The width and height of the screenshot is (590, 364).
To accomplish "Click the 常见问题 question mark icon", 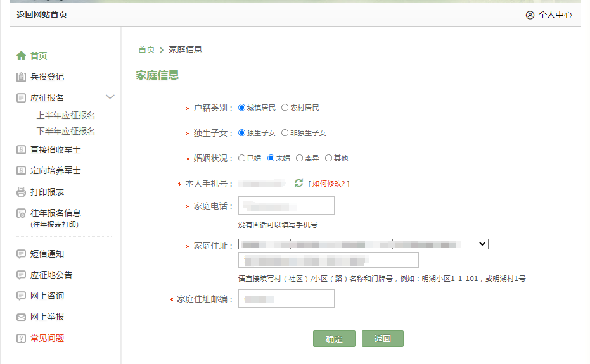I will 21,339.
